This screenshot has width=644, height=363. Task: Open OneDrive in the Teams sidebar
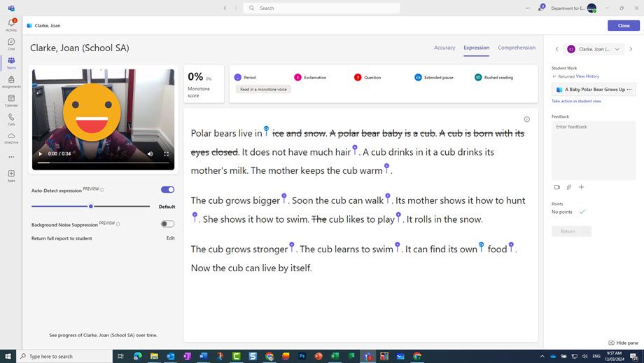11,138
